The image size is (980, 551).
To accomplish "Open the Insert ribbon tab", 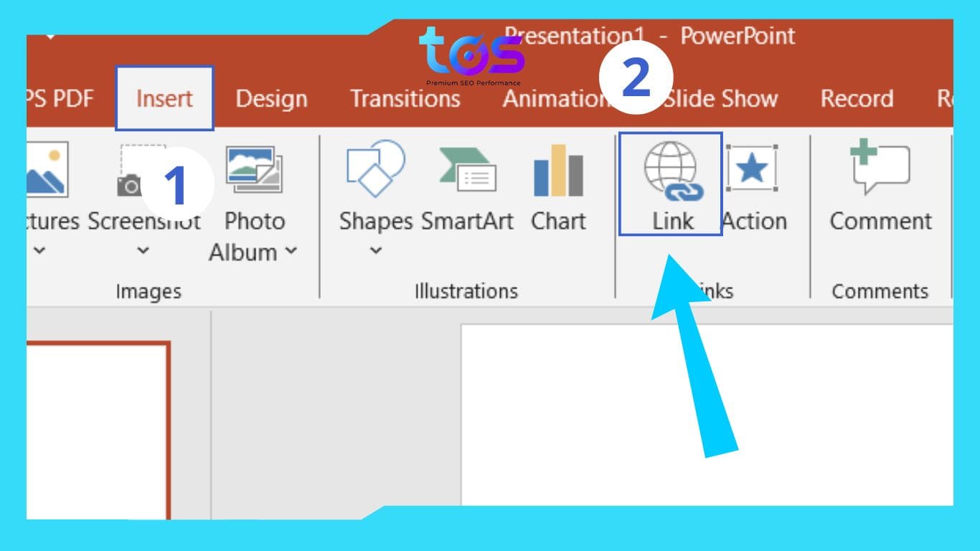I will pyautogui.click(x=164, y=98).
